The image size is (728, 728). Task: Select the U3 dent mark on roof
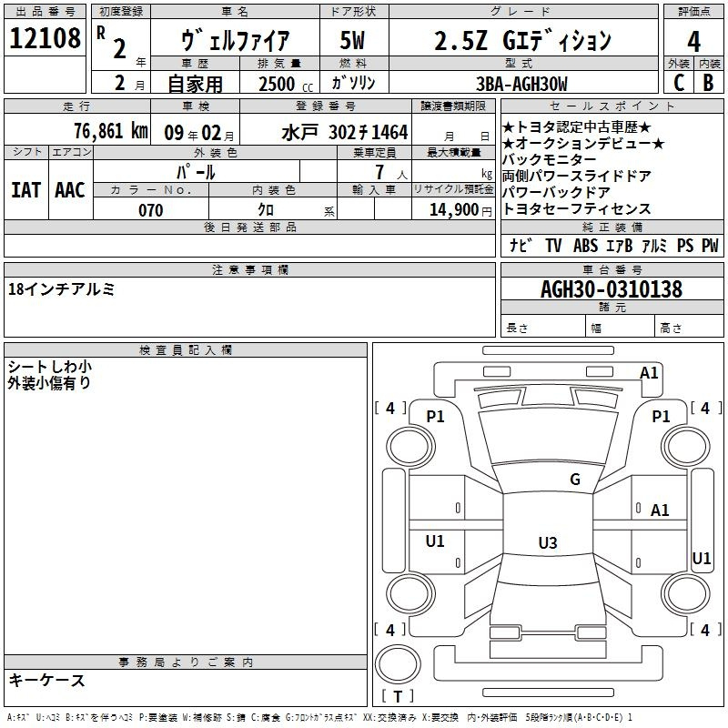[547, 543]
